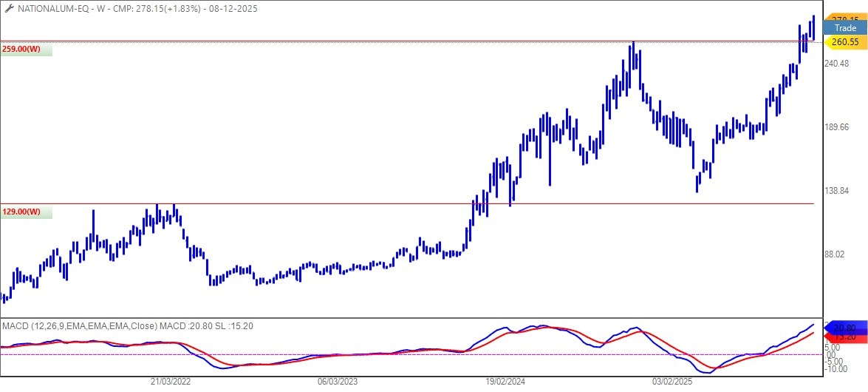Image resolution: width=868 pixels, height=392 pixels.
Task: Click the MACD 5.00 scale label
Action: (832, 347)
